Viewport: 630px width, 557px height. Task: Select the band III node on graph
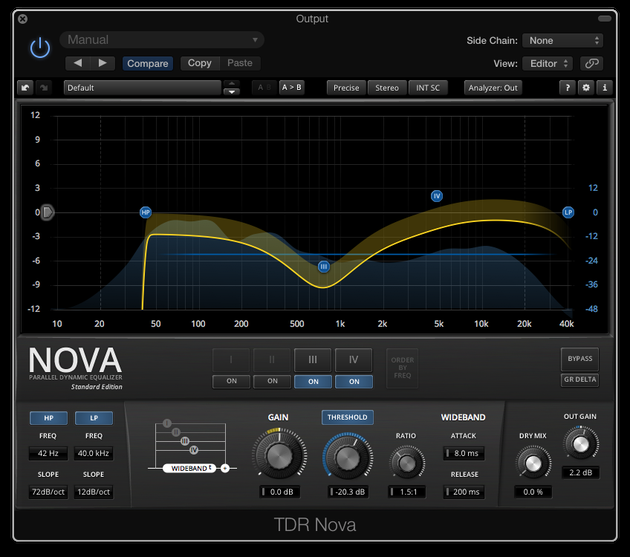tap(323, 267)
